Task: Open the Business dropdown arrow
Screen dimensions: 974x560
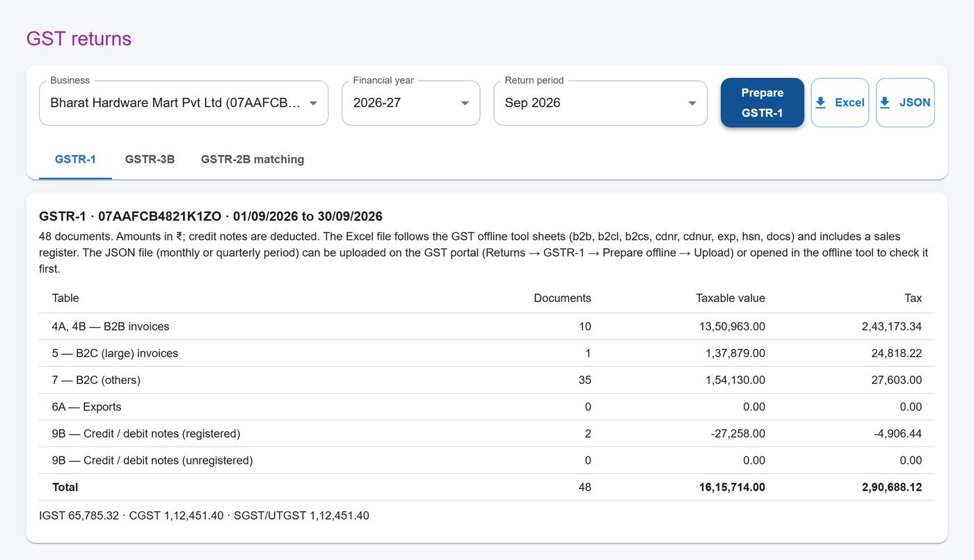Action: [313, 103]
